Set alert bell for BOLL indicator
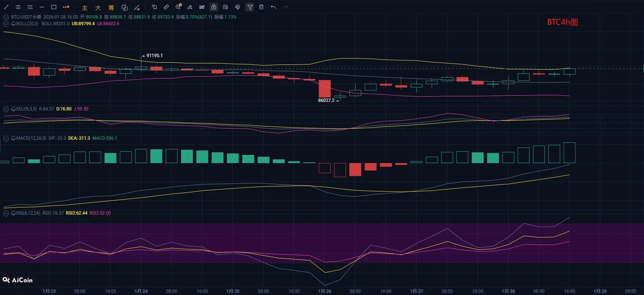The width and height of the screenshot is (644, 295). 13,24
